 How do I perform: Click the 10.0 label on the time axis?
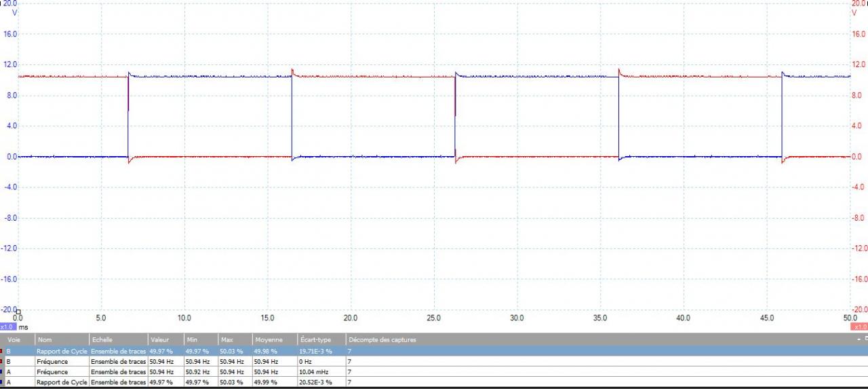(x=184, y=318)
